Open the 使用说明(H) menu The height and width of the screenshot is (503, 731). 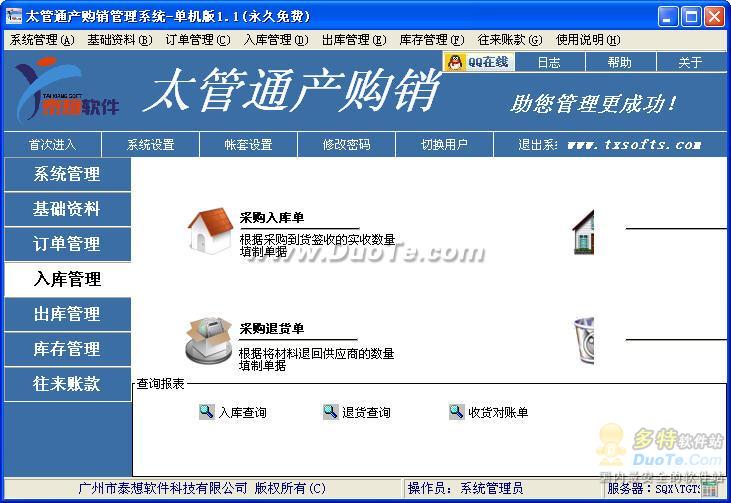tap(588, 40)
